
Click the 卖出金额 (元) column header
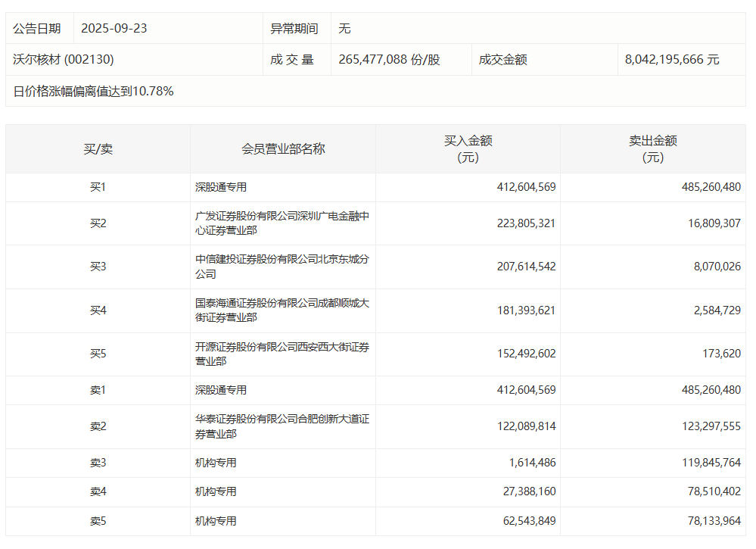pos(653,149)
